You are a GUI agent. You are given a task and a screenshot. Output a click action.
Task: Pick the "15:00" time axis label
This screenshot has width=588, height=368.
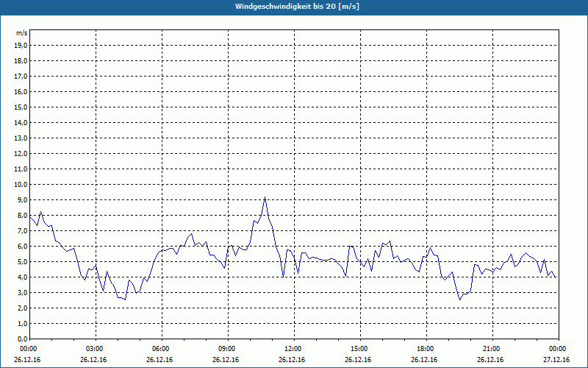coord(360,349)
